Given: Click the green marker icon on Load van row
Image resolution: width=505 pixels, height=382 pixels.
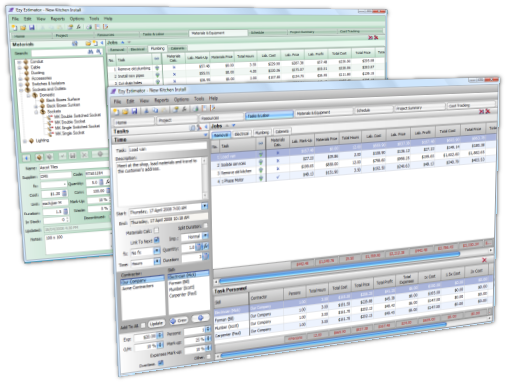Looking at the screenshot, I should tap(261, 154).
